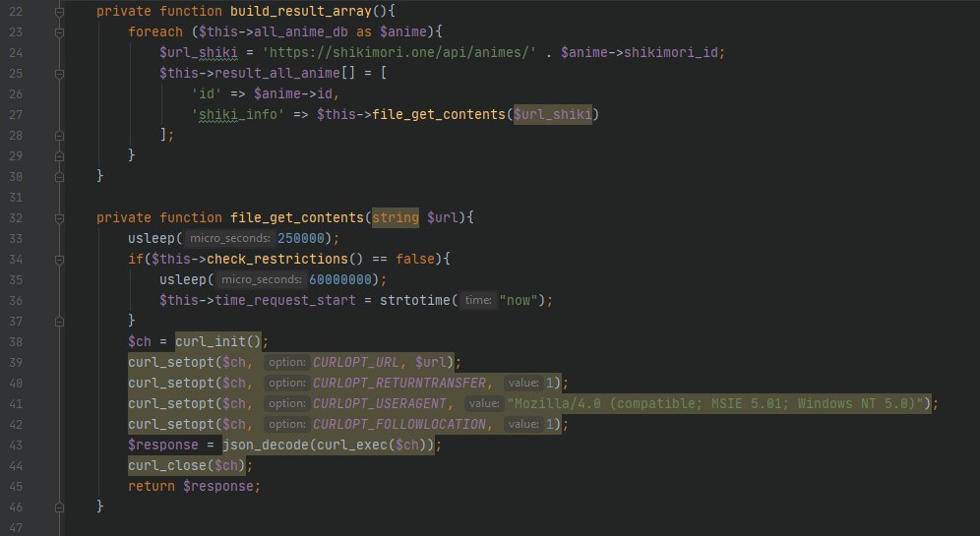Click the $url parameter on line 32
Viewport: 980px width, 536px height.
443,218
